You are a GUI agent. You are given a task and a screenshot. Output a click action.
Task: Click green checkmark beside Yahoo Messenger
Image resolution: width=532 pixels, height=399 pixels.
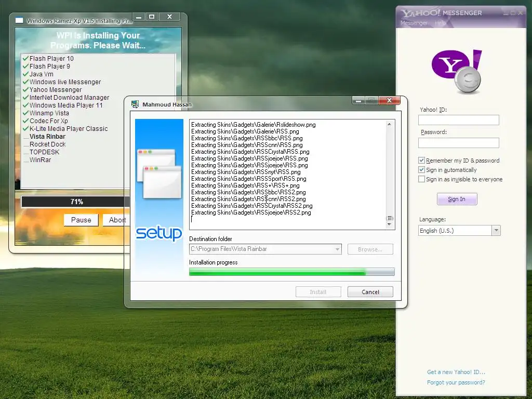click(x=25, y=89)
